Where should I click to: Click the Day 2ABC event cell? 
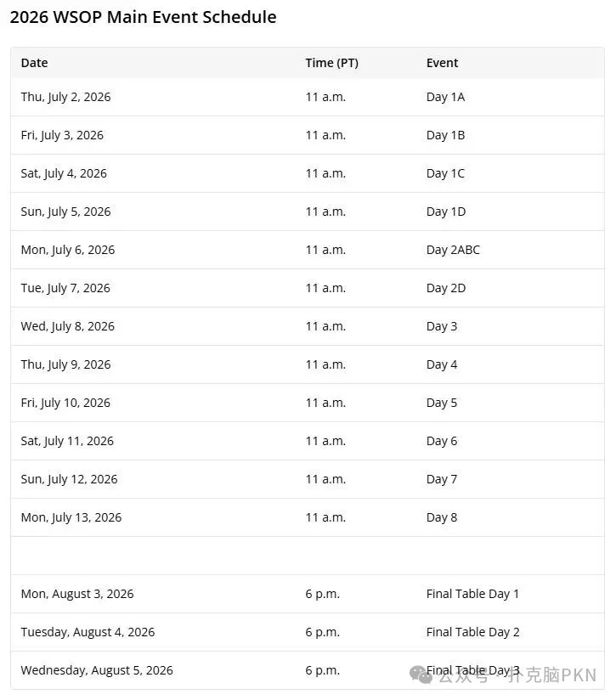point(453,250)
